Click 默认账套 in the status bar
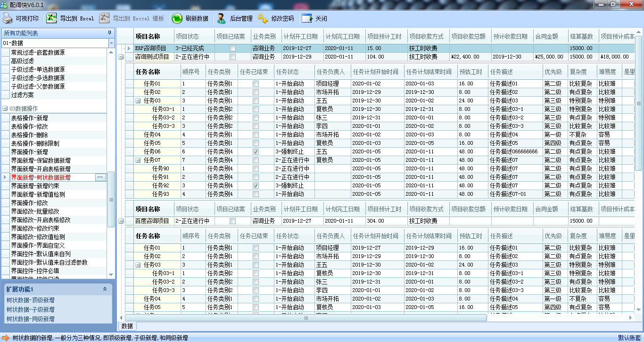 coord(629,338)
